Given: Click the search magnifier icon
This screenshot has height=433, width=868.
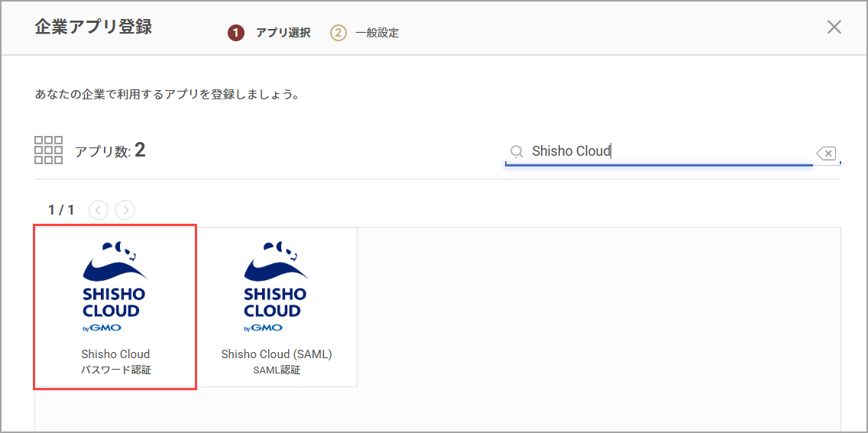Looking at the screenshot, I should point(516,151).
